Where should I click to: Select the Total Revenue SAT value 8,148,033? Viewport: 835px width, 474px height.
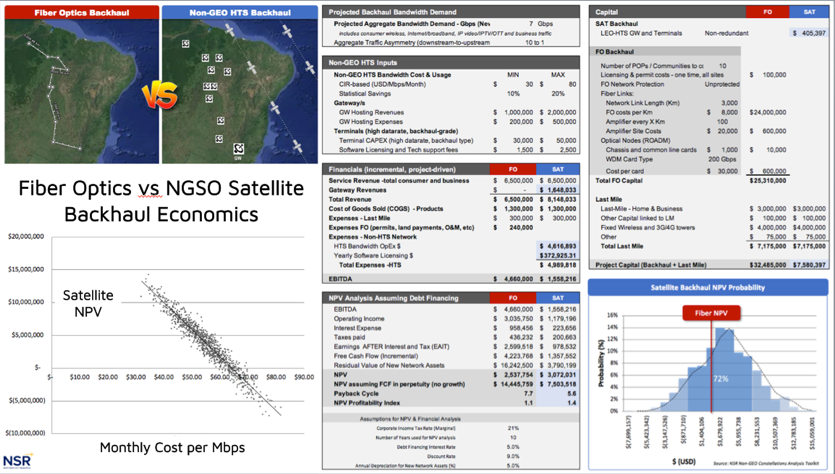tap(558, 199)
